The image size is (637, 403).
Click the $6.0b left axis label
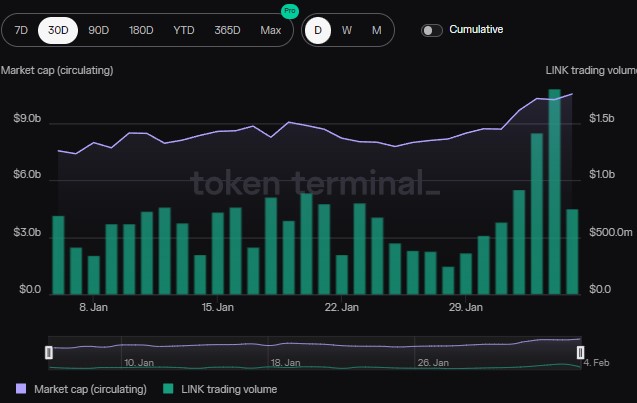[x=27, y=175]
